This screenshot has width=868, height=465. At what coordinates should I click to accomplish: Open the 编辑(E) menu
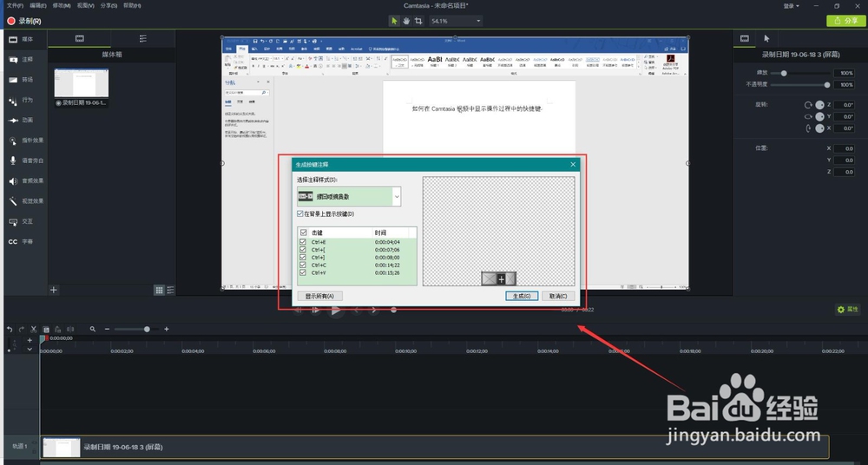coord(38,5)
